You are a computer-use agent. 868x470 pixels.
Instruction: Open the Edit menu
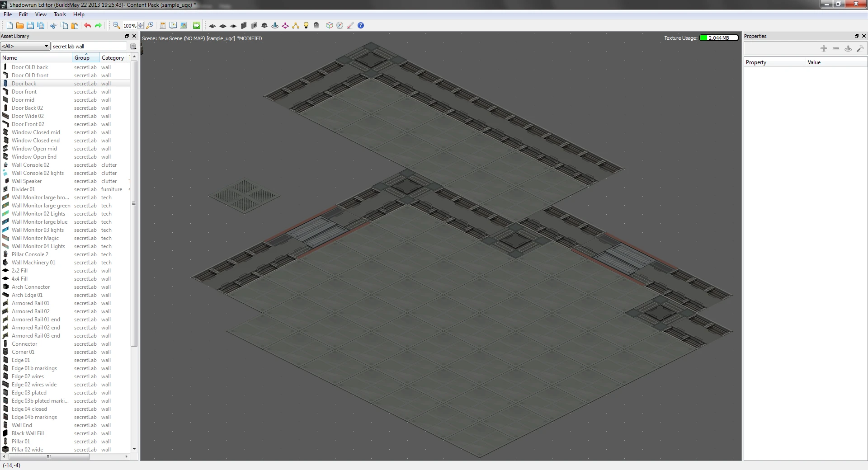tap(24, 14)
